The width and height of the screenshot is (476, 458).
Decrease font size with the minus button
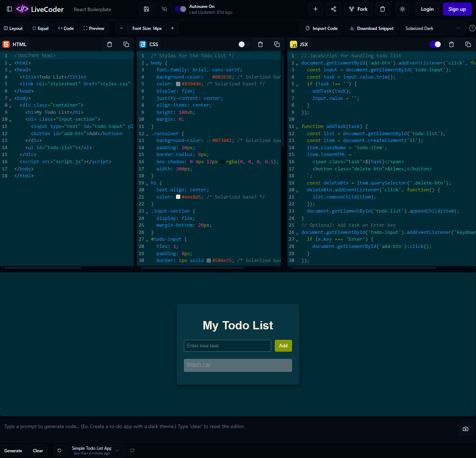click(122, 28)
